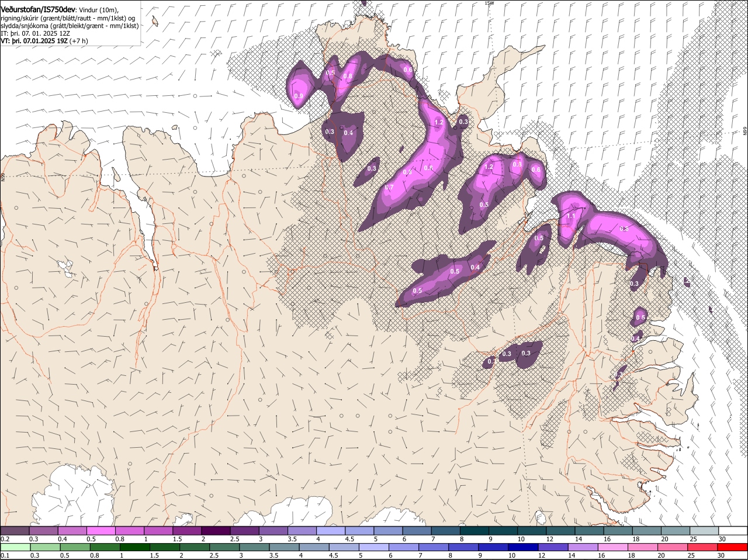
Task: Pick the 3.5 swatch in the snow legend
Action: point(302,531)
